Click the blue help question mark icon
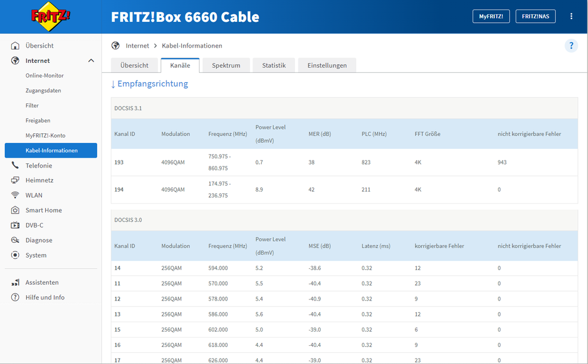This screenshot has height=364, width=588. coord(571,46)
